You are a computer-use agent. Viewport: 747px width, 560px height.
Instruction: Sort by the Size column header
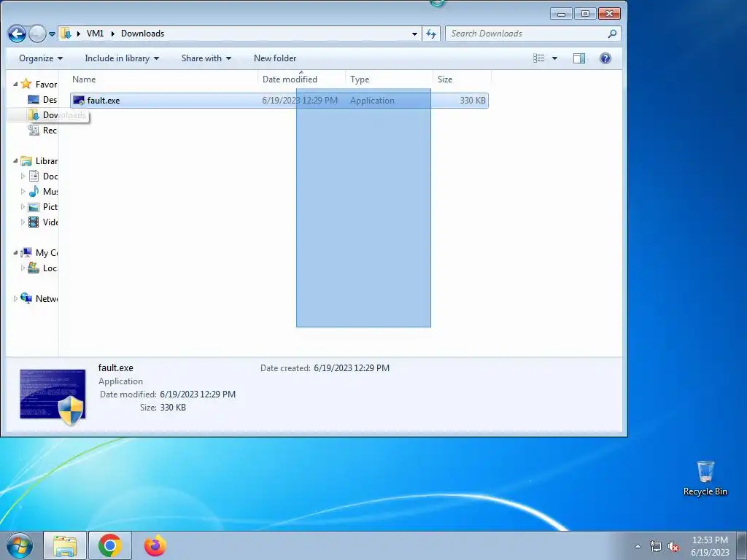click(x=462, y=79)
